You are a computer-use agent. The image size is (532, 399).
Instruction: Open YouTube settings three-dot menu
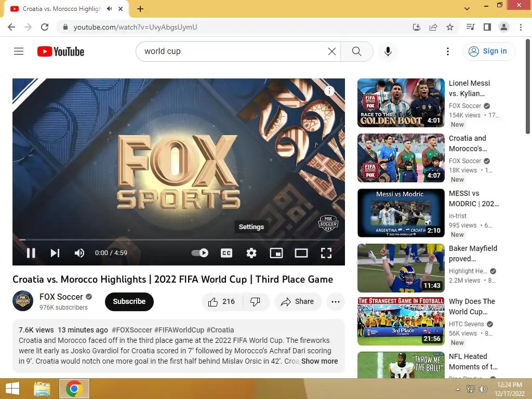coord(447,51)
